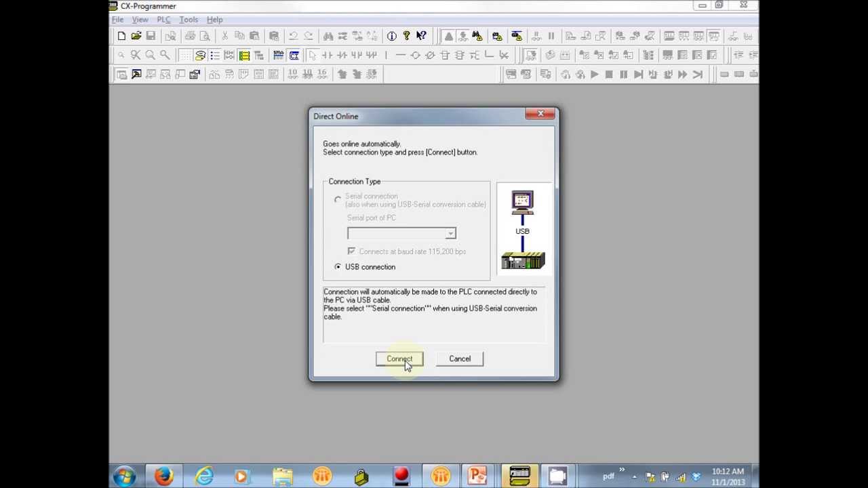Click the CI view icon in second toolbar

coord(294,55)
